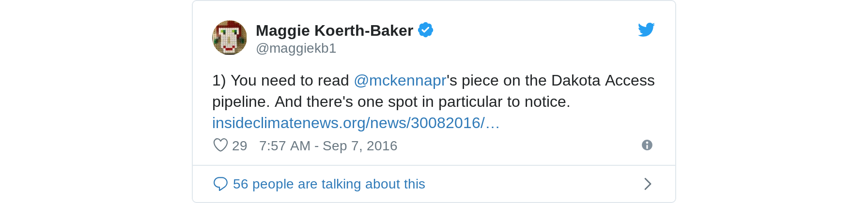This screenshot has height=203, width=868.
Task: Click the blank area of the conversation footer row
Action: click(533, 184)
